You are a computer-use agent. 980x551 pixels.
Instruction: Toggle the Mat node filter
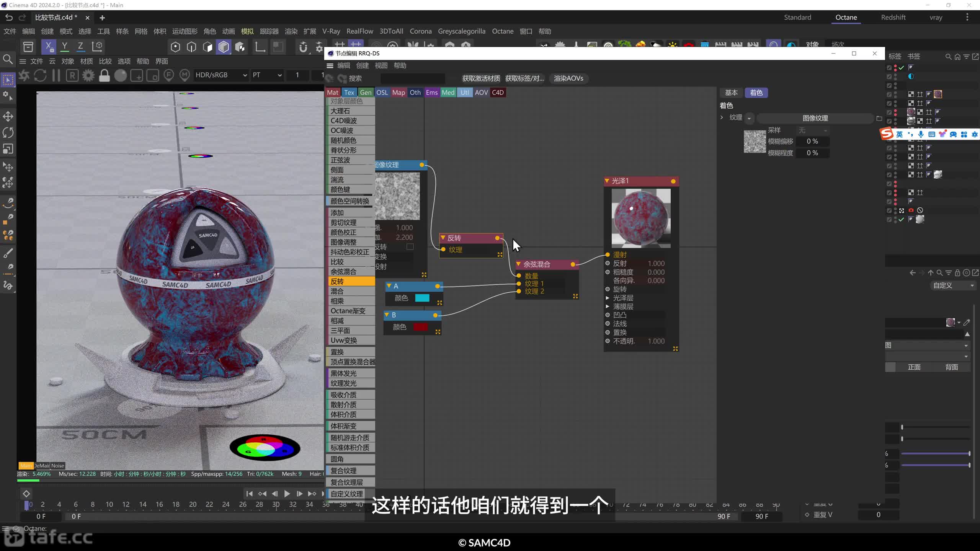click(x=333, y=93)
